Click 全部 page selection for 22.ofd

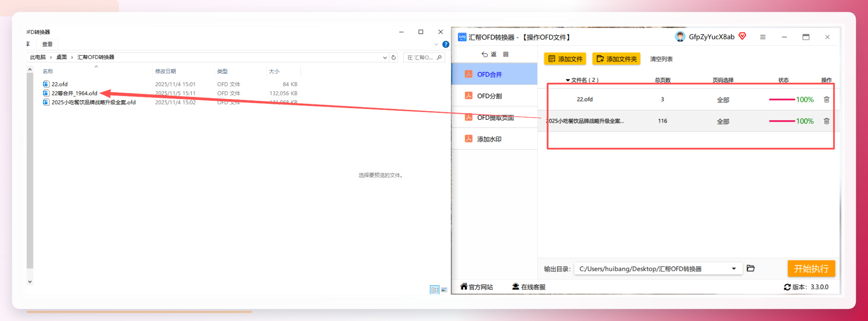[723, 100]
